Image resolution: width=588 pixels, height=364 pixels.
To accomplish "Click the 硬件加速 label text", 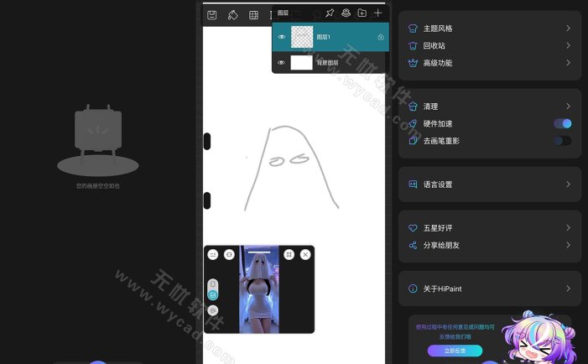I will click(x=438, y=123).
